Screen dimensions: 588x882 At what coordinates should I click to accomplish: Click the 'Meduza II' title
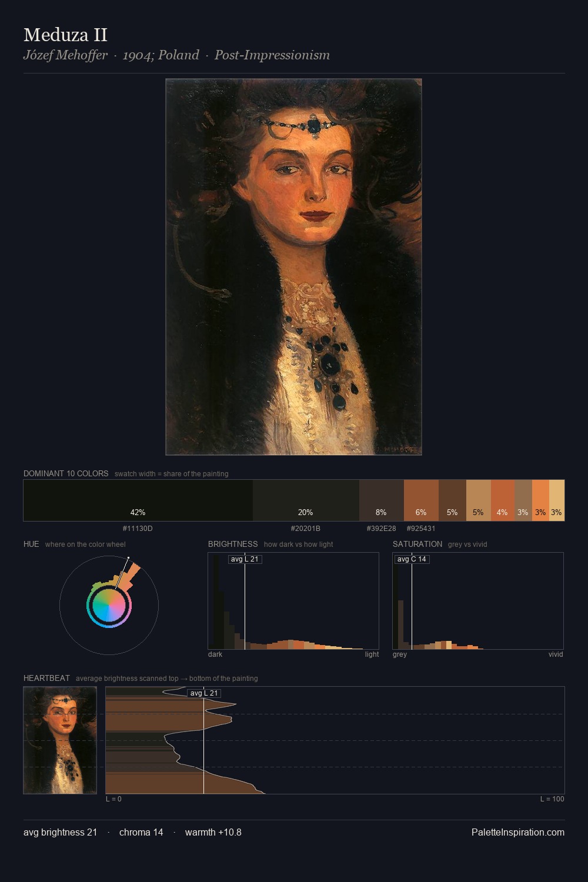65,35
